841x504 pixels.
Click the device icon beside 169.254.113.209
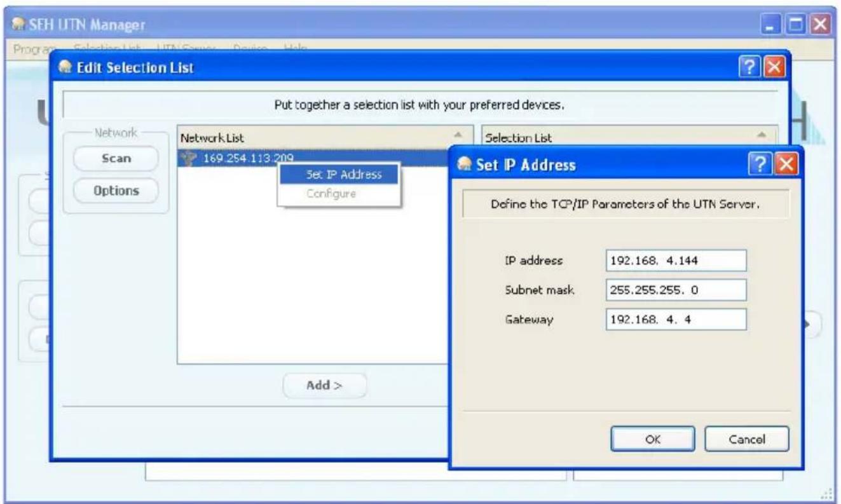point(189,159)
